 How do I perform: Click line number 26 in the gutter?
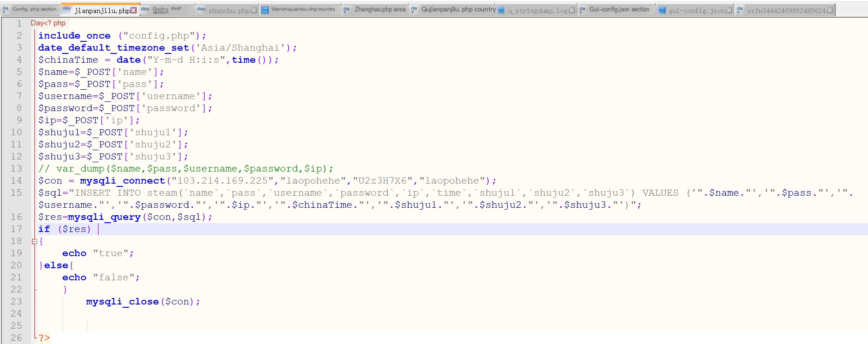[16, 338]
